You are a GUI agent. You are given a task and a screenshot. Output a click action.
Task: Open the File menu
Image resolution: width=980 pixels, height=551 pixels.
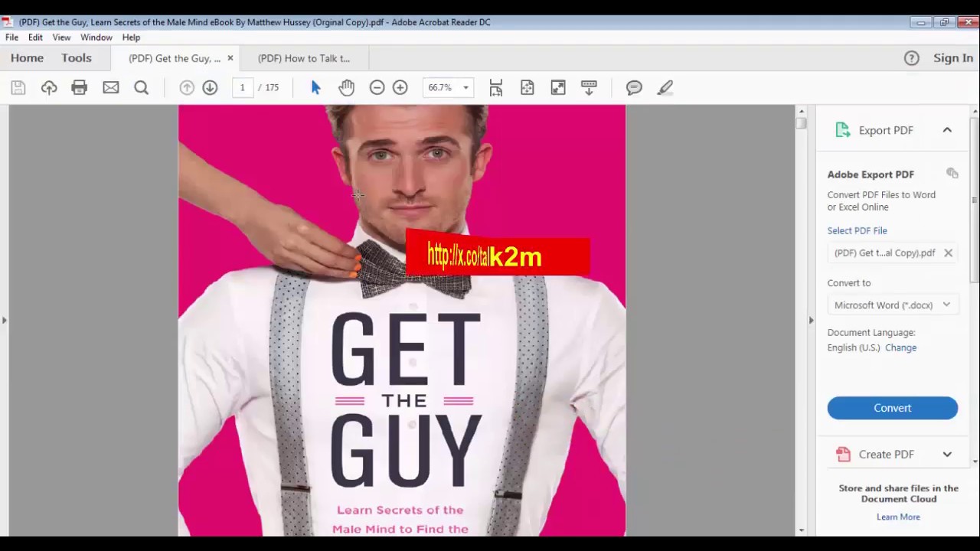[12, 37]
